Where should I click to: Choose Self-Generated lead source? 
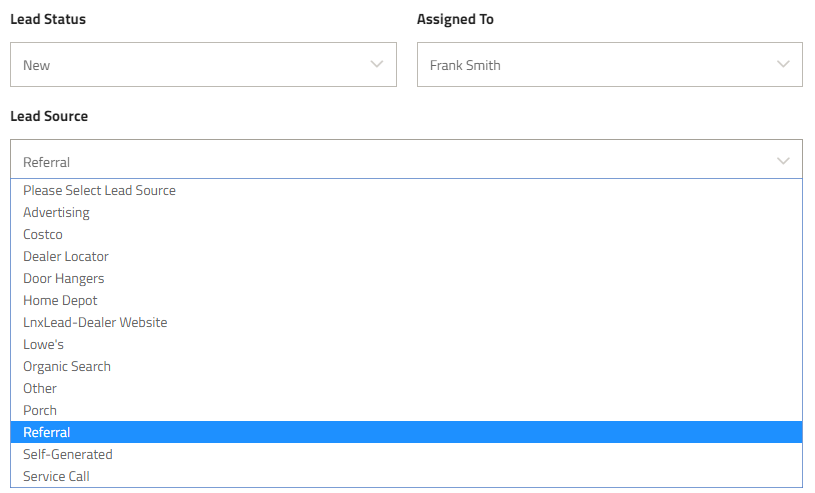(406, 454)
